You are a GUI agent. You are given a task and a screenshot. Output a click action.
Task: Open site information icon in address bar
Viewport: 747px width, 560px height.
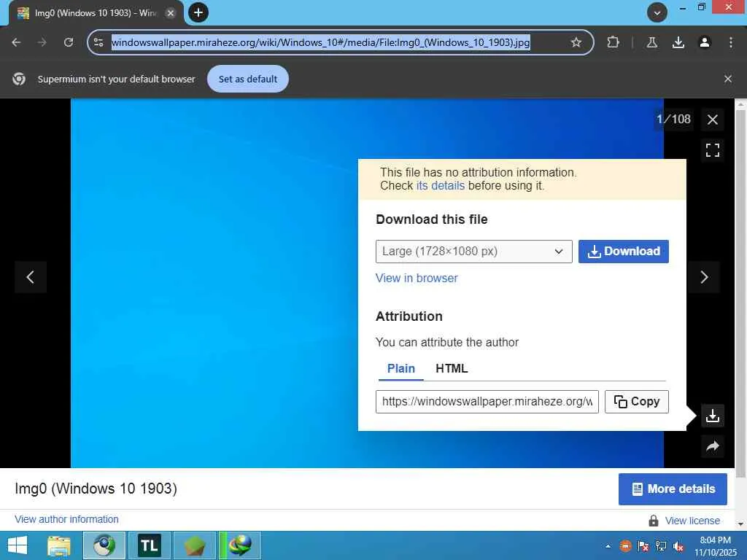tap(98, 42)
